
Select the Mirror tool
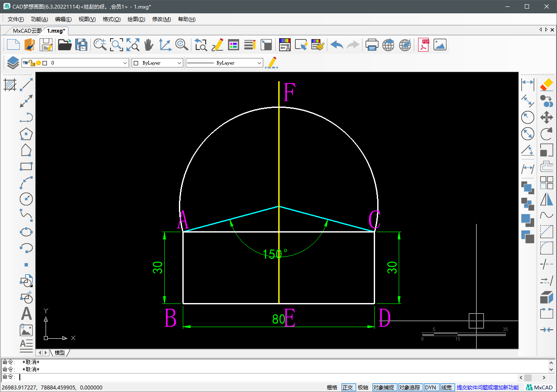[x=546, y=199]
